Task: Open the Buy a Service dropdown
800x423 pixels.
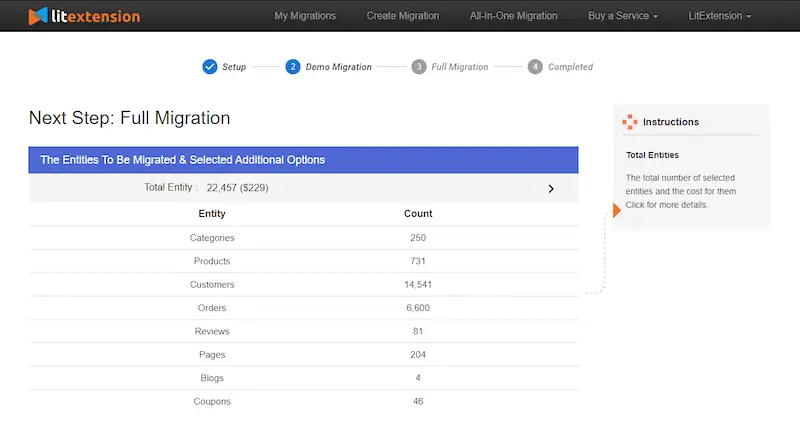Action: [x=623, y=16]
